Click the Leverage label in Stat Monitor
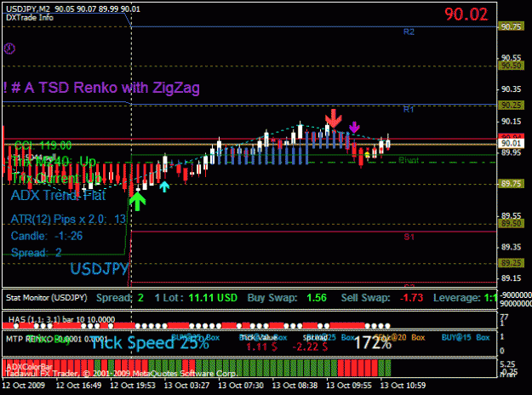 tap(457, 298)
